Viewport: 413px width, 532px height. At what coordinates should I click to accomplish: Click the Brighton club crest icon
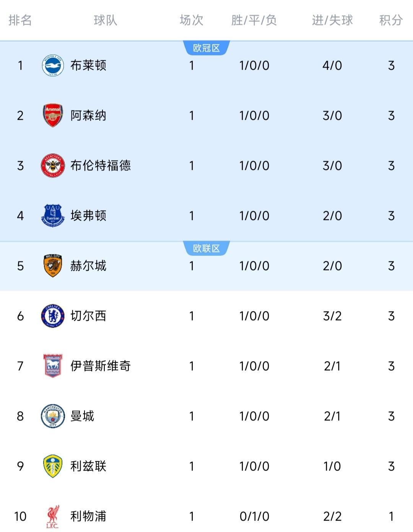[x=53, y=65]
